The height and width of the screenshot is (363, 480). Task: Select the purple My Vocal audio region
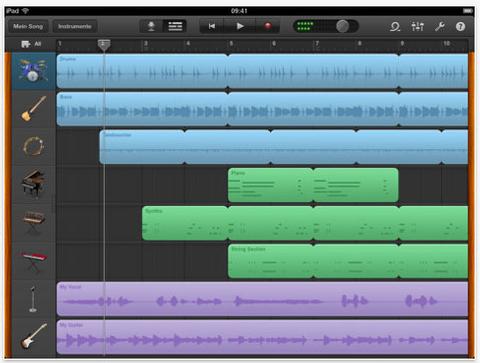pyautogui.click(x=262, y=299)
